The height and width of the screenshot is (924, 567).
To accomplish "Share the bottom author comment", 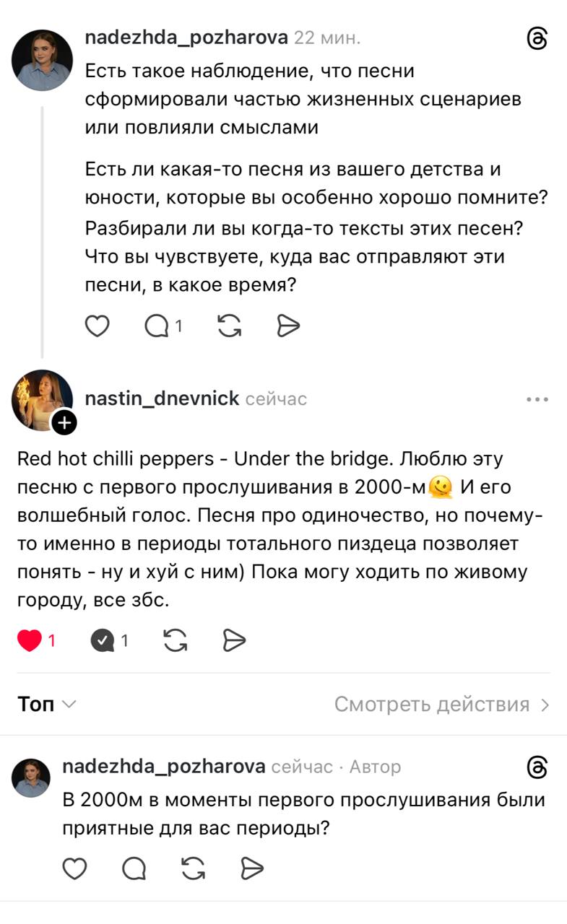I will pos(252,869).
